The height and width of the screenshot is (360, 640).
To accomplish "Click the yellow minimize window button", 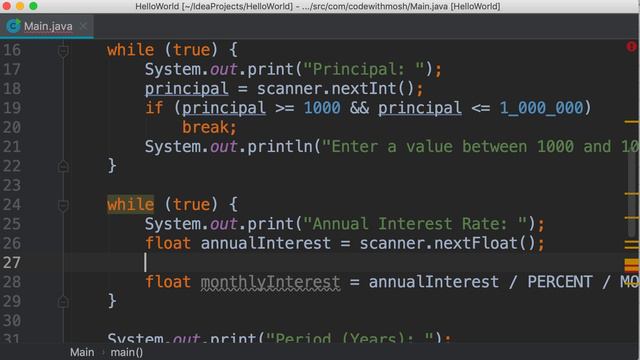I will pos(20,6).
